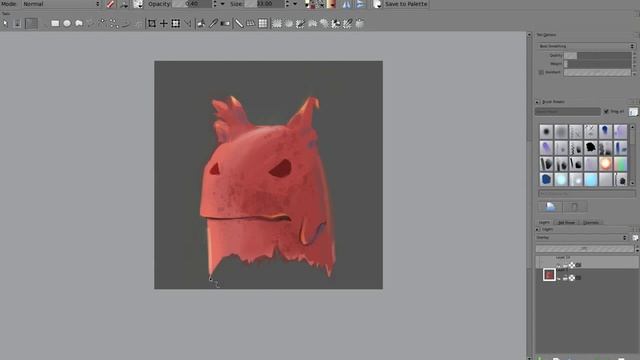Select the rectangular selection tool after grid

coord(277,23)
